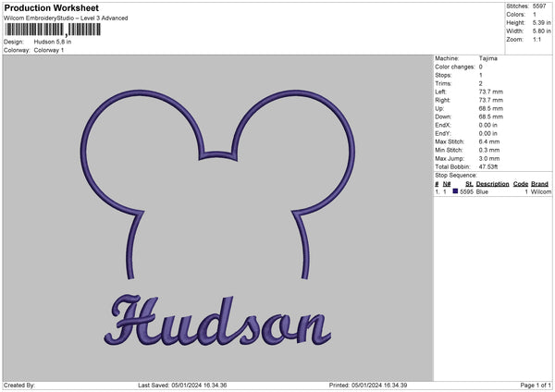Click the Width value 5.80 in

coord(541,31)
